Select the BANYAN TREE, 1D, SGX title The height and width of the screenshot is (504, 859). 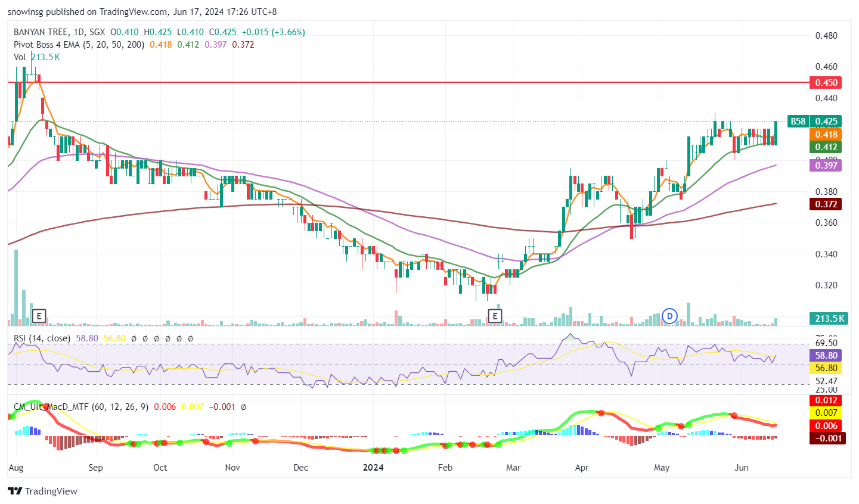click(60, 32)
